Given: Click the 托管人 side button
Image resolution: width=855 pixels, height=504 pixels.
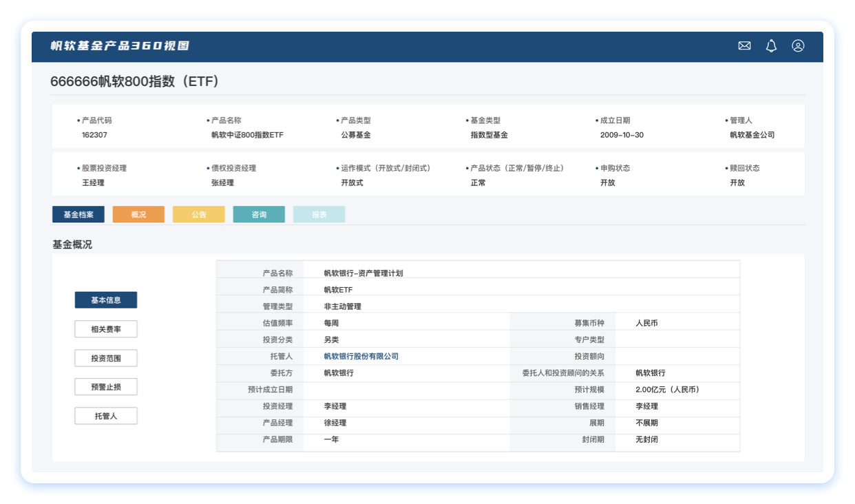Looking at the screenshot, I should (106, 416).
